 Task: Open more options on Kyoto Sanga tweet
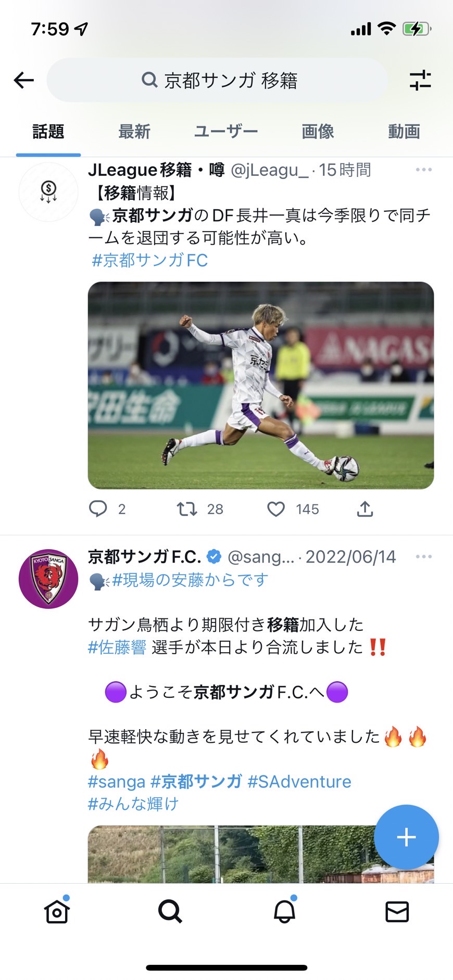pyautogui.click(x=424, y=557)
